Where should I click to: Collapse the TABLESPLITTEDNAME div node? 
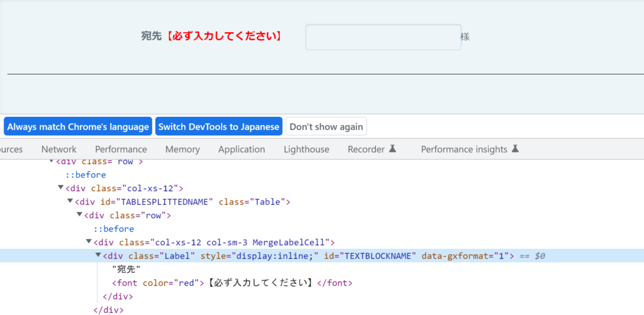(70, 201)
